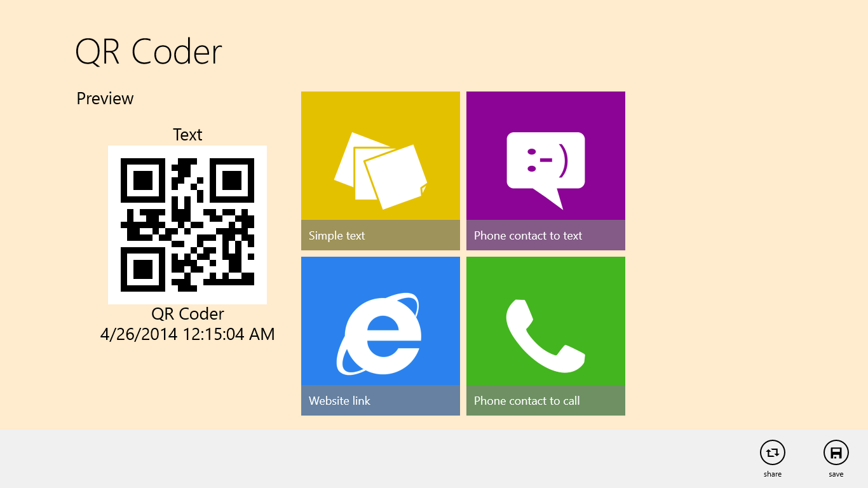Open the Internet Explorer logo tile
The image size is (868, 488).
380,335
